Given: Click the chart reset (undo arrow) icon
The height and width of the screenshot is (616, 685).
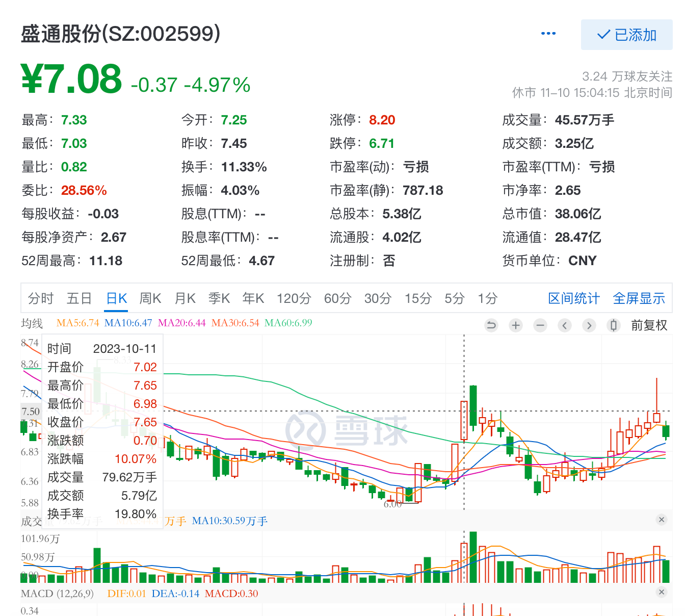Looking at the screenshot, I should pyautogui.click(x=491, y=325).
